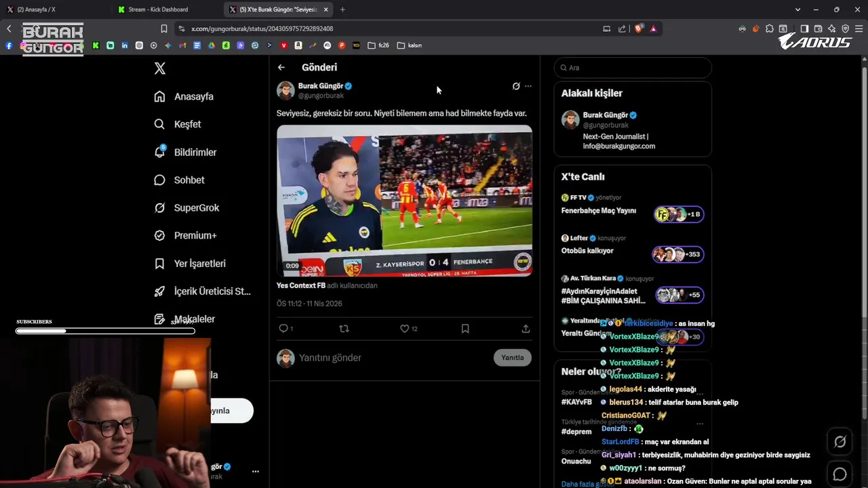868x488 pixels.
Task: Open the fc26 bookmarks folder
Action: click(x=378, y=45)
